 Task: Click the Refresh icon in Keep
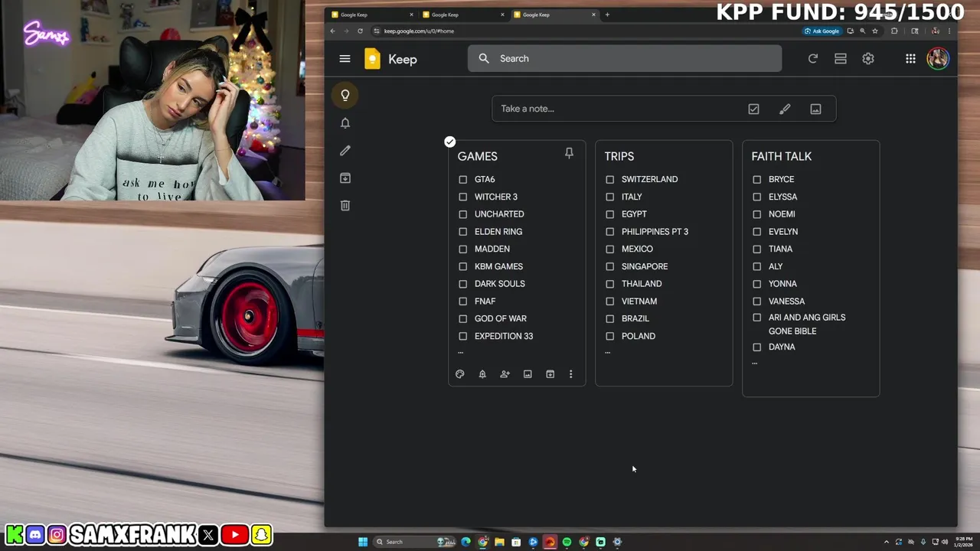[x=812, y=59]
